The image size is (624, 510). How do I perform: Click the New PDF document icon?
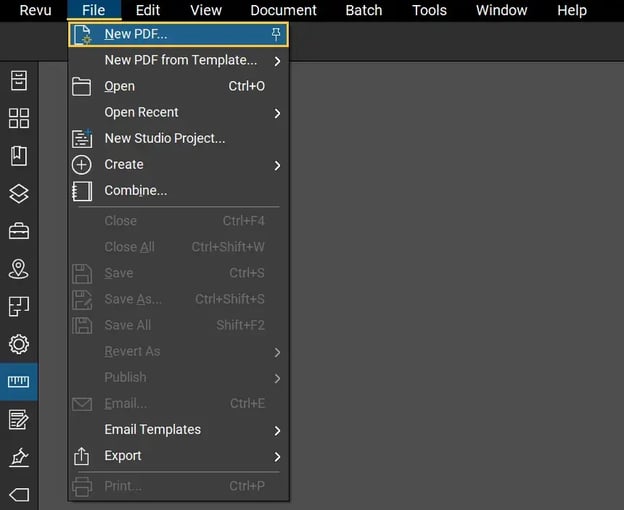[82, 35]
